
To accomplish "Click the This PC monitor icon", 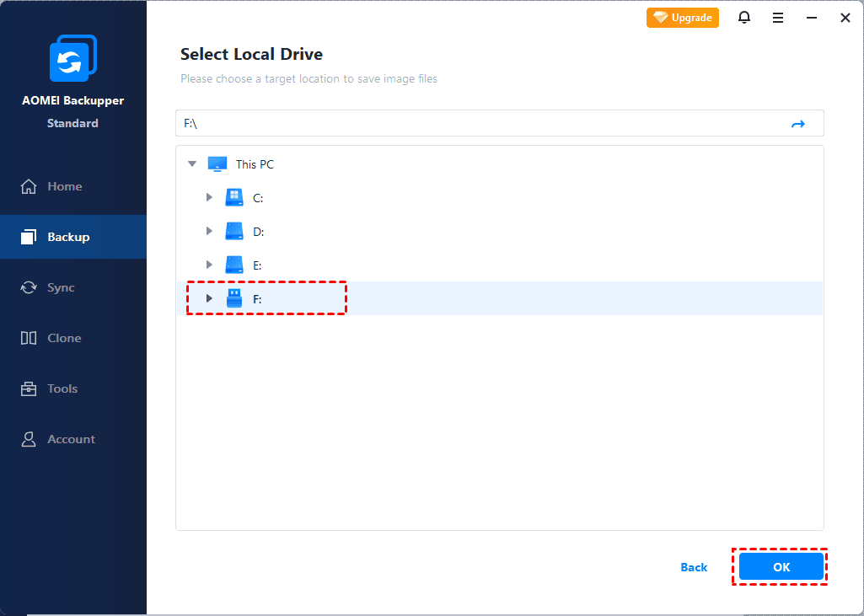I will pos(217,164).
